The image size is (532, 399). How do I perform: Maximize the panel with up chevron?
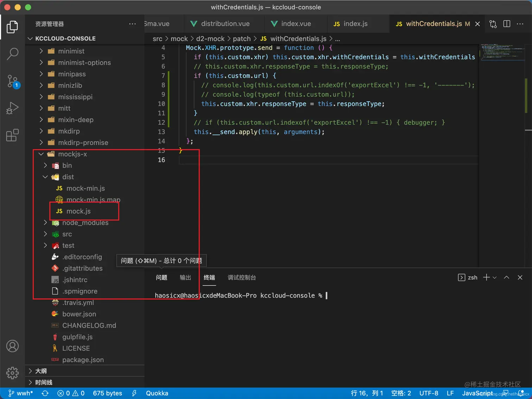click(506, 277)
